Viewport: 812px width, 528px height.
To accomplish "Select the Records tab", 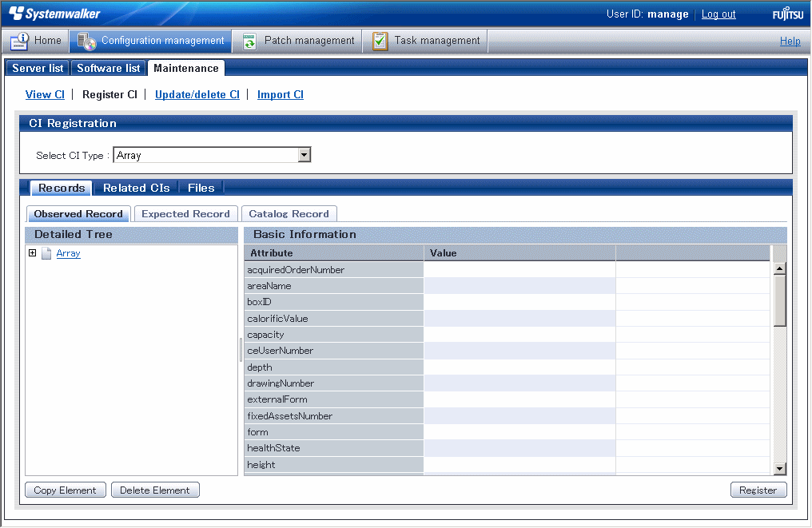I will click(x=61, y=188).
